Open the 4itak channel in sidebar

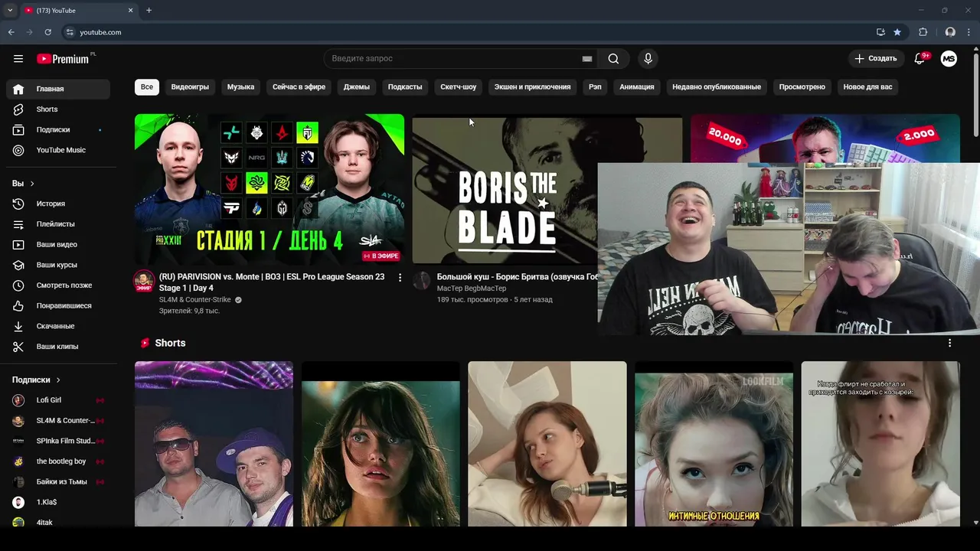tap(58, 523)
